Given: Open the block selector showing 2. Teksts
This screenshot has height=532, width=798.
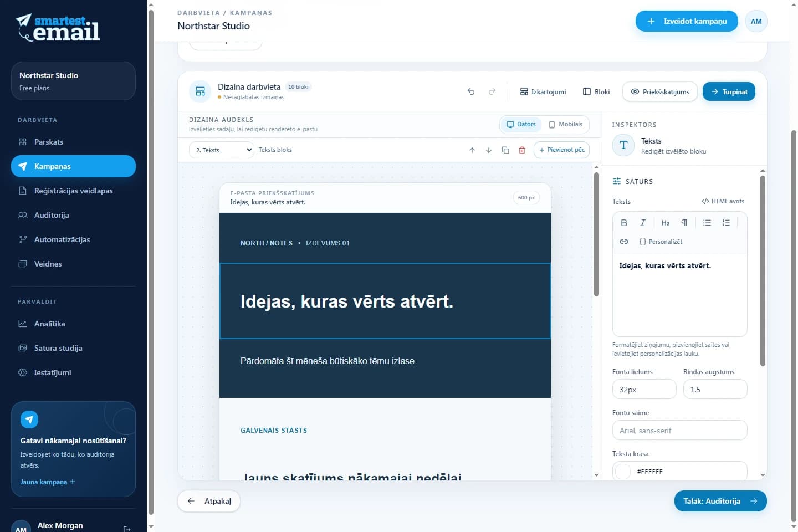Looking at the screenshot, I should [222, 150].
